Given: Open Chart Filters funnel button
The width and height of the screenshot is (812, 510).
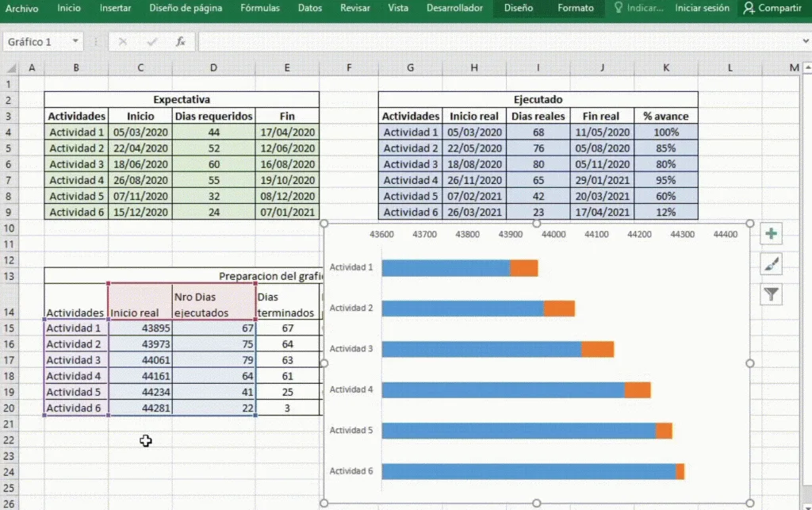Looking at the screenshot, I should click(x=771, y=294).
